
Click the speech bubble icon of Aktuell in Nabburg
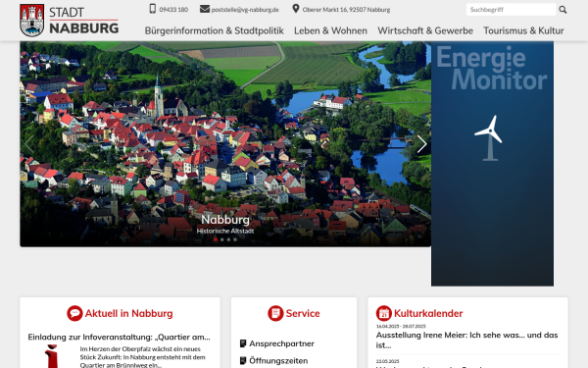pyautogui.click(x=74, y=313)
